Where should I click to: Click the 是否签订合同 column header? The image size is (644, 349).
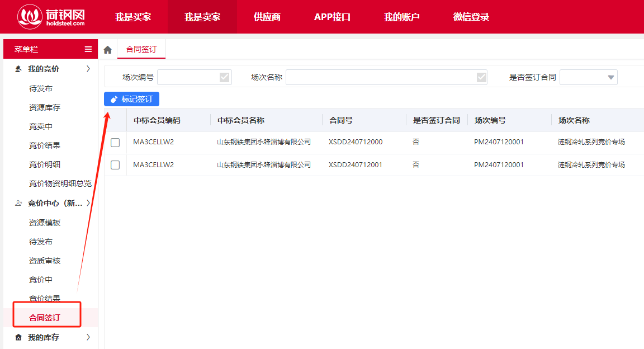tap(436, 120)
